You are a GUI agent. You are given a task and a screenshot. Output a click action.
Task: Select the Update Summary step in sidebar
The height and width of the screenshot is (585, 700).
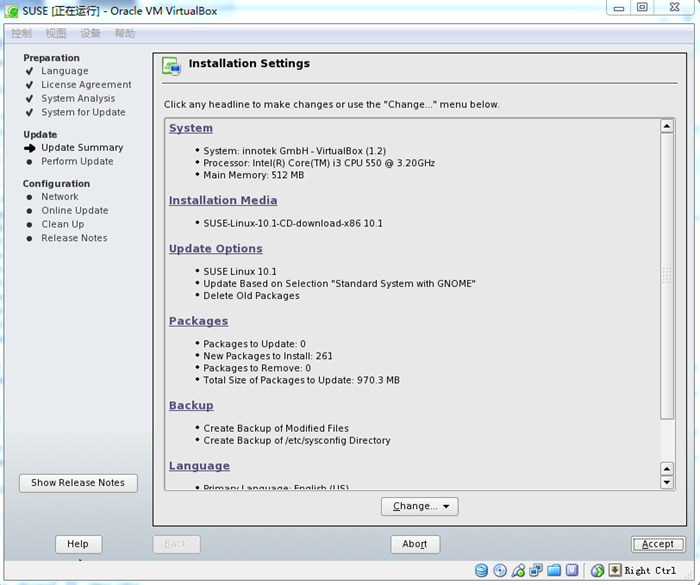click(x=82, y=148)
